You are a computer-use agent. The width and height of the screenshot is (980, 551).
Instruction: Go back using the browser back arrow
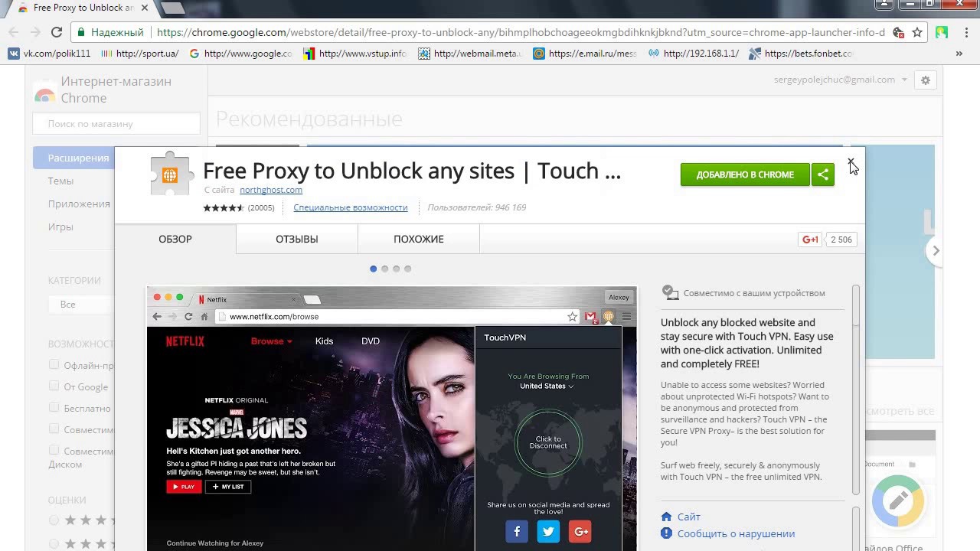13,32
